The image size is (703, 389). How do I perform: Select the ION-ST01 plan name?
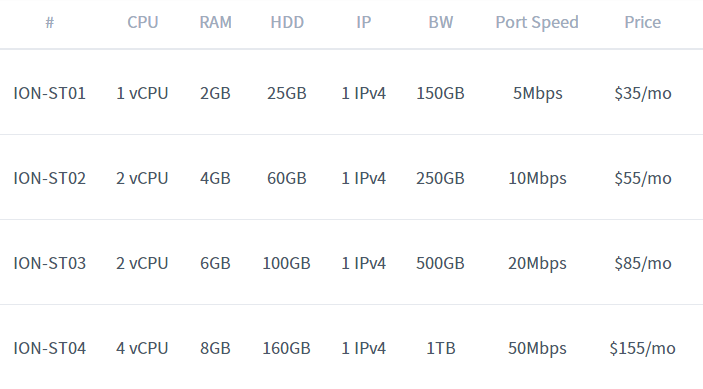click(50, 93)
